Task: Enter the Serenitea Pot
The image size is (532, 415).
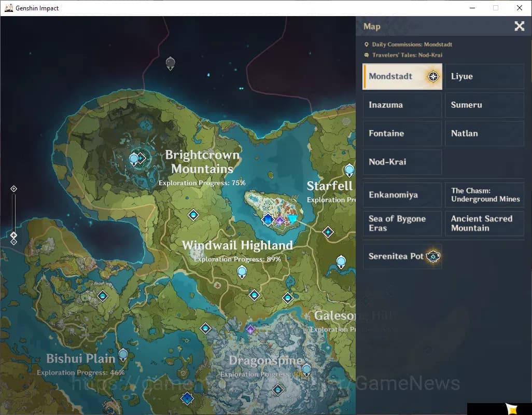Action: [396, 256]
